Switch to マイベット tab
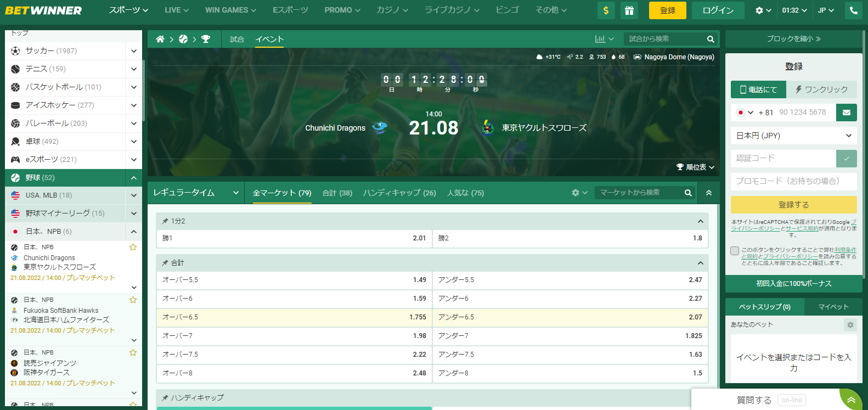 (x=833, y=307)
